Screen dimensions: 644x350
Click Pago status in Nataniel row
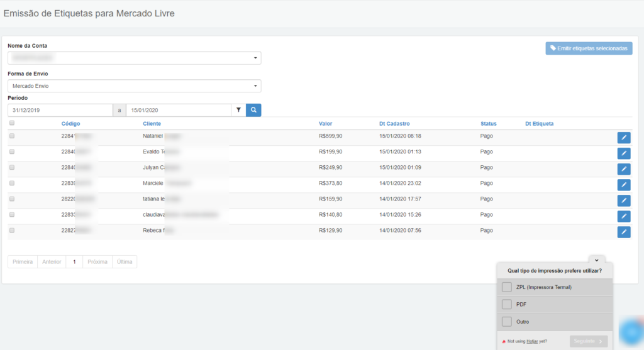click(x=486, y=136)
